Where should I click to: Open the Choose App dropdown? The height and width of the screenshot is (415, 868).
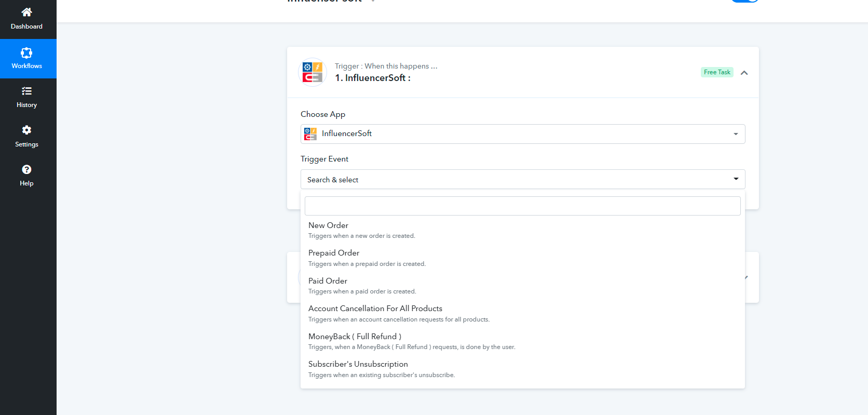523,134
